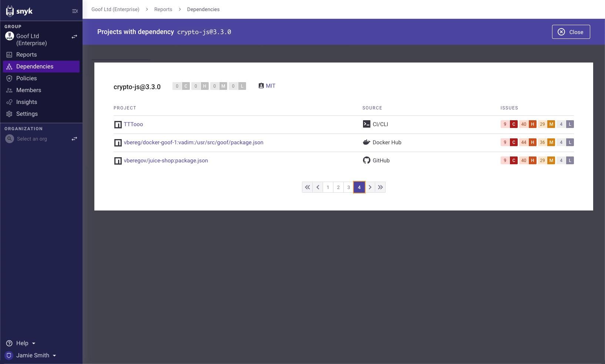Image resolution: width=605 pixels, height=364 pixels.
Task: Open Dependencies in sidebar
Action: [x=41, y=66]
